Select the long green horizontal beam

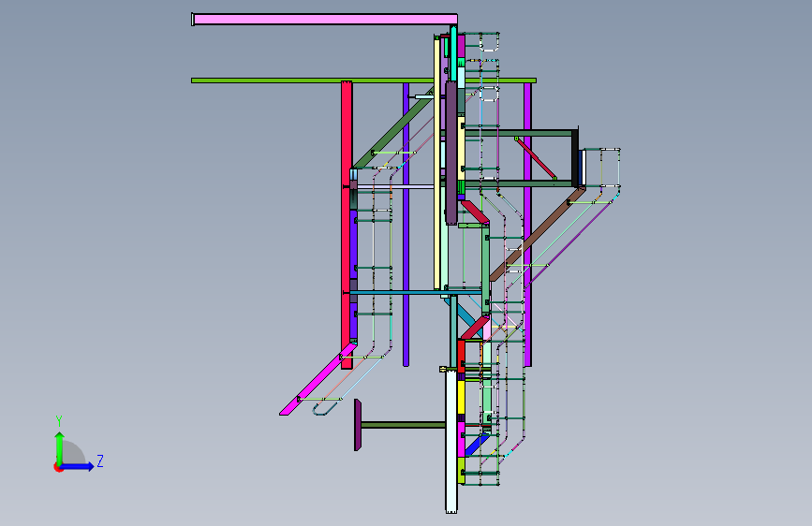pos(363,80)
